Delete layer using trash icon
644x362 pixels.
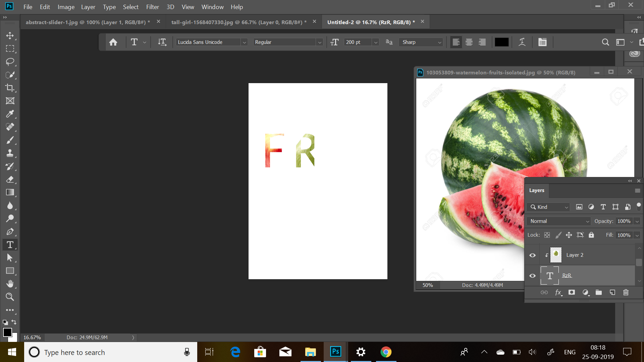[626, 293]
